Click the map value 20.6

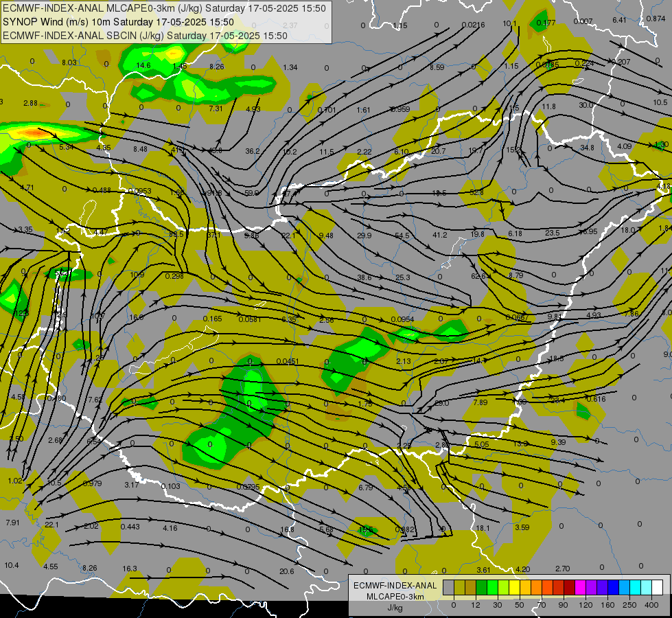(287, 571)
